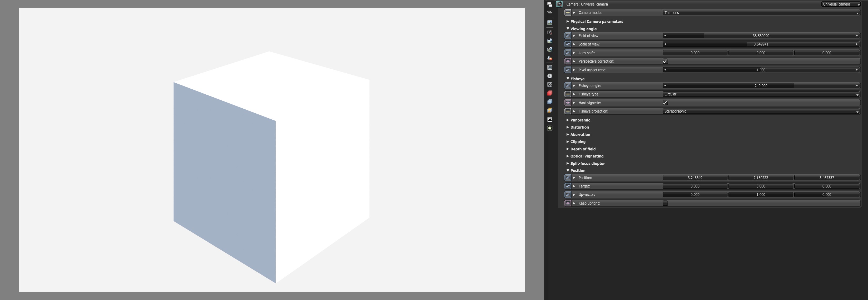868x300 pixels.
Task: Click the first Target coordinate field
Action: [695, 186]
